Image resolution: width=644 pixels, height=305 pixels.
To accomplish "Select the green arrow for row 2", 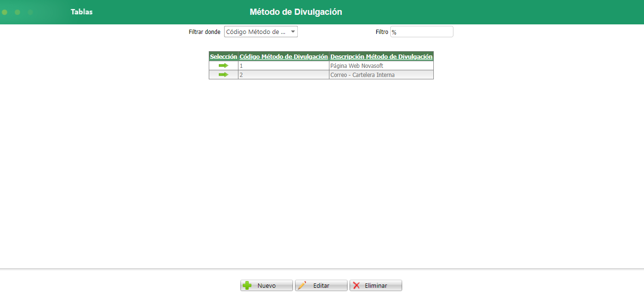I will [x=223, y=75].
